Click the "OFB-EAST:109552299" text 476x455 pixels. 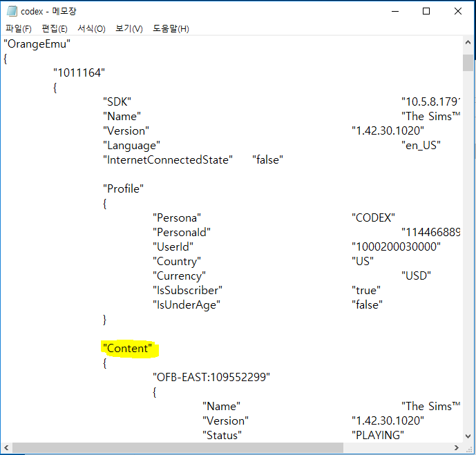click(x=211, y=378)
